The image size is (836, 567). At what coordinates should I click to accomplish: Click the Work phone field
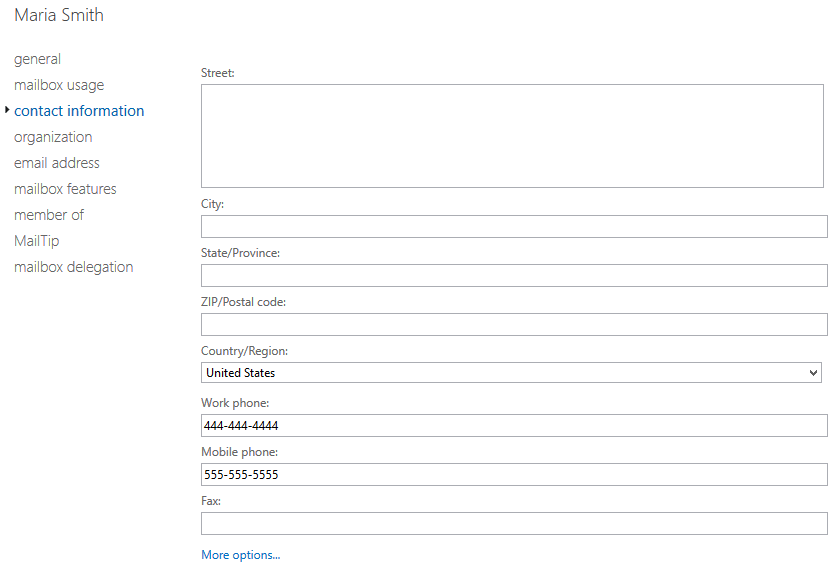[514, 426]
